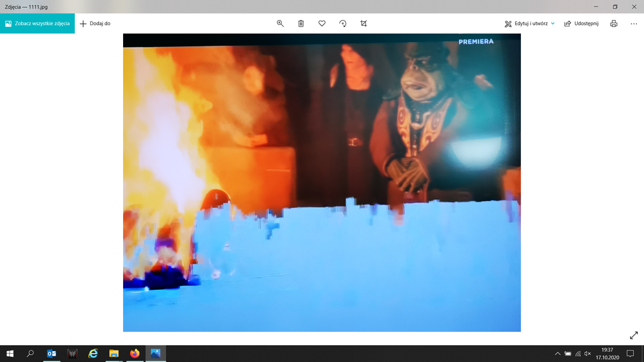
Task: Open taskbar search magnifier
Action: click(x=30, y=354)
